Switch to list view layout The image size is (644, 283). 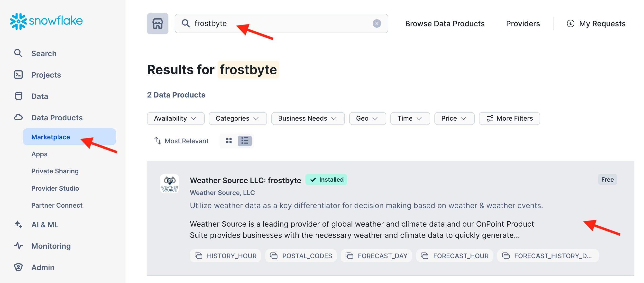point(245,141)
